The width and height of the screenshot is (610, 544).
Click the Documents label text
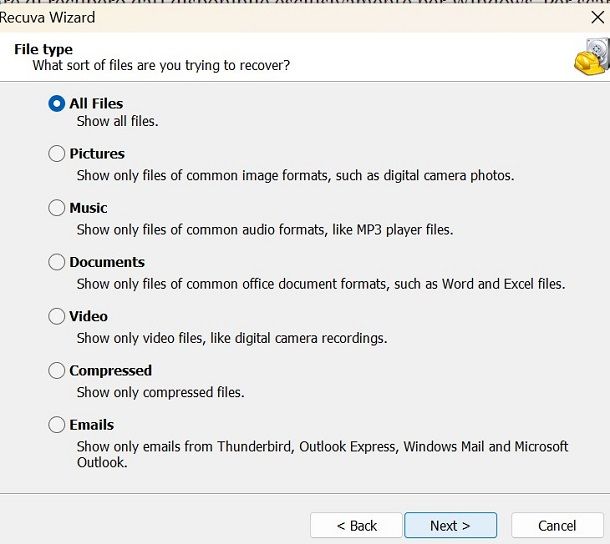[107, 262]
